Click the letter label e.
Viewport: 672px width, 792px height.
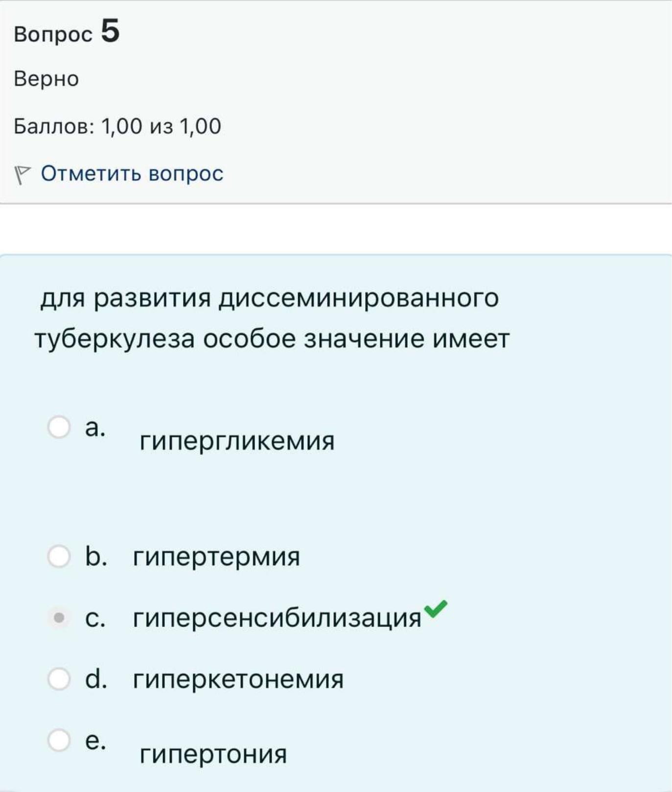pos(95,741)
